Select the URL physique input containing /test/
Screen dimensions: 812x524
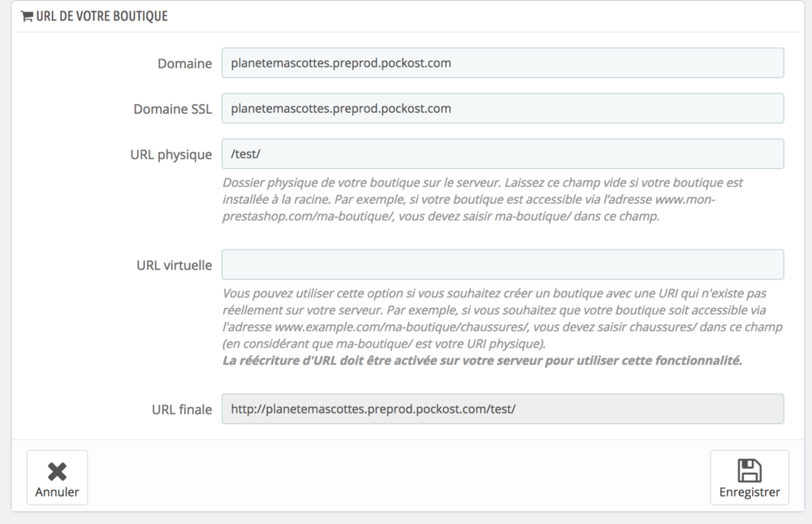[503, 154]
